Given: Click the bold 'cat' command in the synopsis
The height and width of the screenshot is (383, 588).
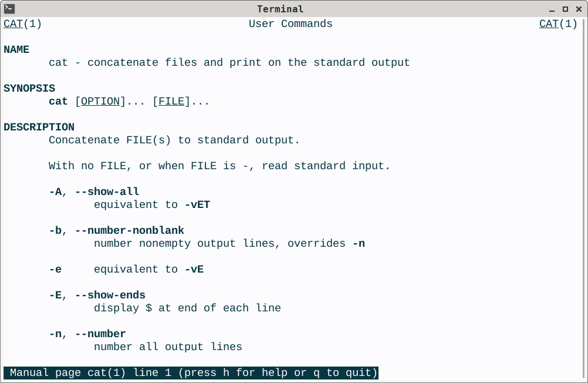Looking at the screenshot, I should (58, 102).
